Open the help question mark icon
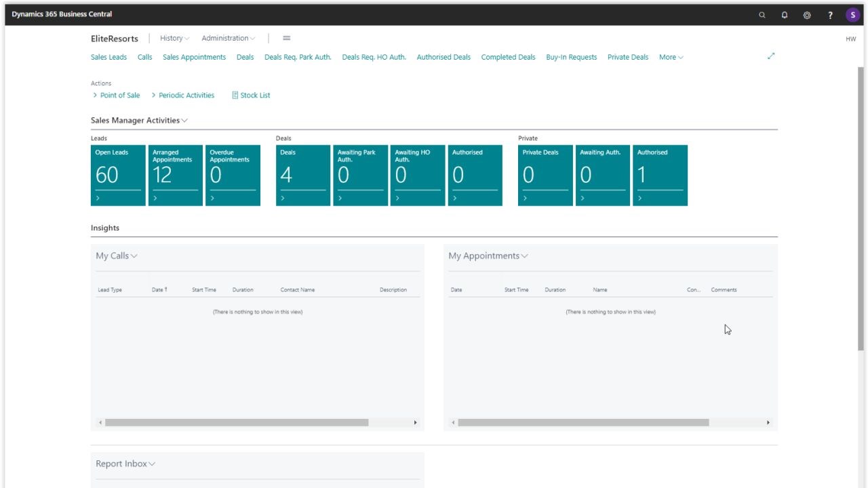This screenshot has height=488, width=868. 830,15
